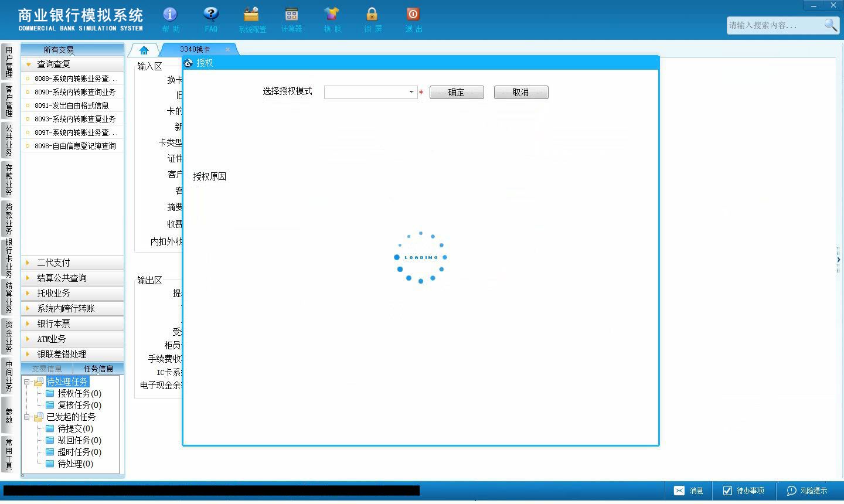Image resolution: width=844 pixels, height=504 pixels.
Task: Open 8088-系统内转账业务查 transaction
Action: (73, 79)
